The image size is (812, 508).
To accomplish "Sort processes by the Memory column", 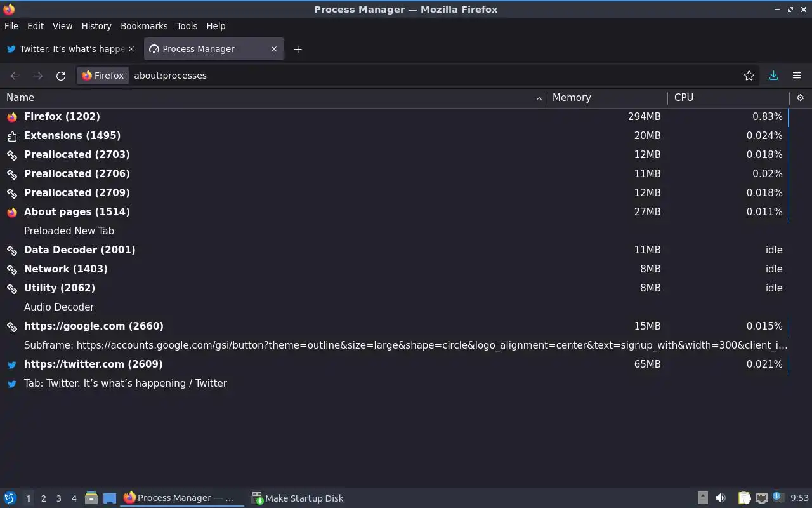I will point(606,97).
